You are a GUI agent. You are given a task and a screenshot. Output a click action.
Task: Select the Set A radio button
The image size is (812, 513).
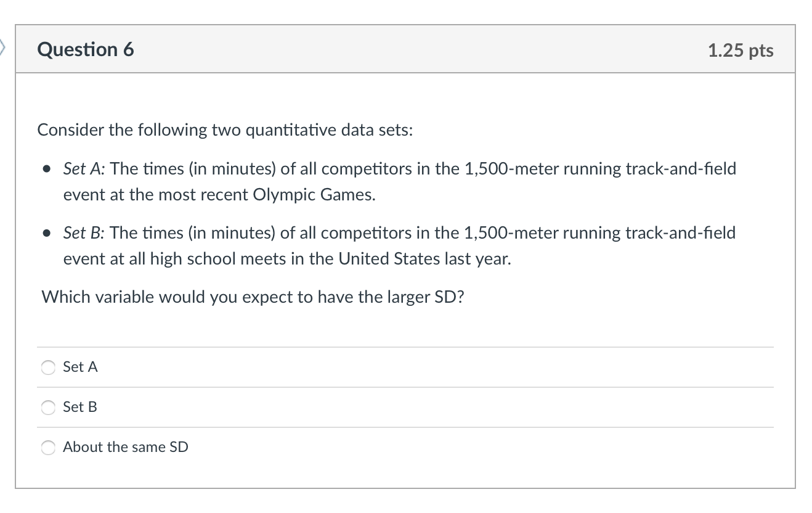click(x=48, y=367)
